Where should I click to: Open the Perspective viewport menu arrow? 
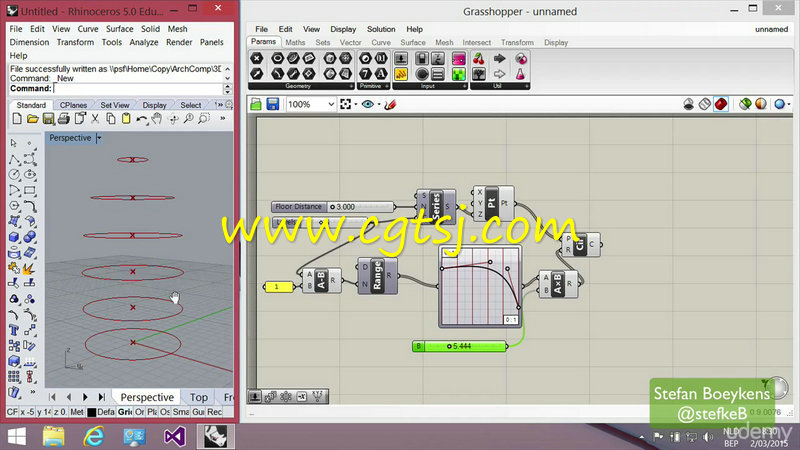coord(99,138)
